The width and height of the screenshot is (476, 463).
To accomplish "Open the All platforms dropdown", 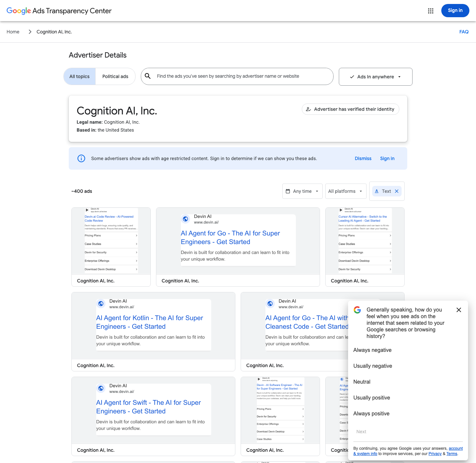I will (346, 191).
